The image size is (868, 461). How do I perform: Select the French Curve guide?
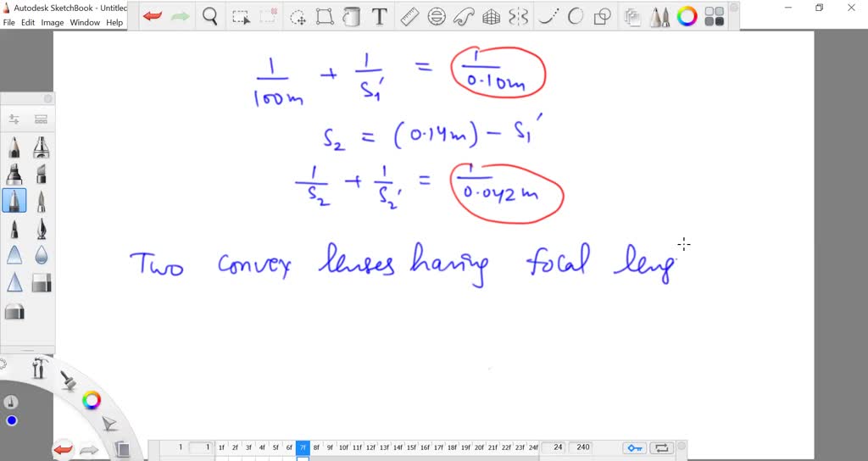coord(464,17)
